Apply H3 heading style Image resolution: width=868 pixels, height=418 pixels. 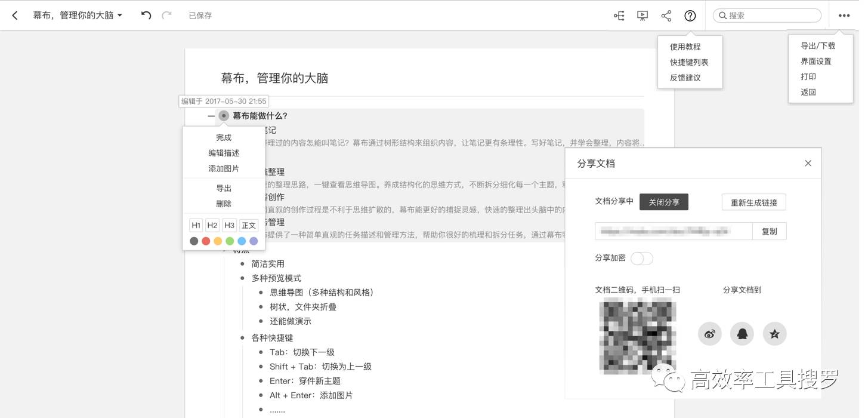pos(229,225)
